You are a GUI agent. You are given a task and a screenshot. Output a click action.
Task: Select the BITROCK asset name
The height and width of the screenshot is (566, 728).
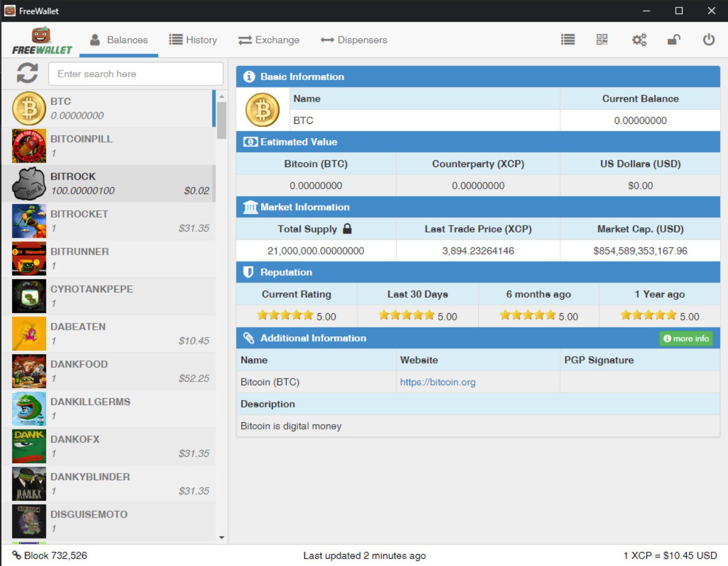click(73, 176)
